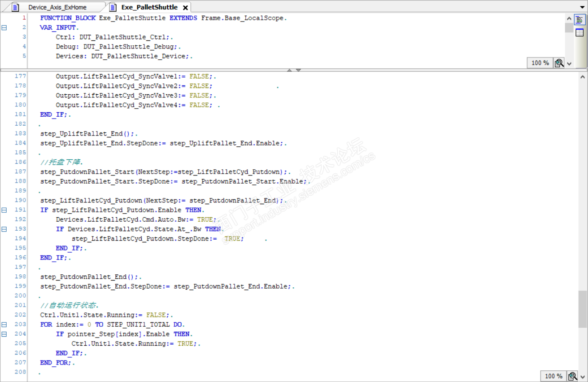588x382 pixels.
Task: Open zoom magnifier in declaration pane
Action: click(559, 63)
